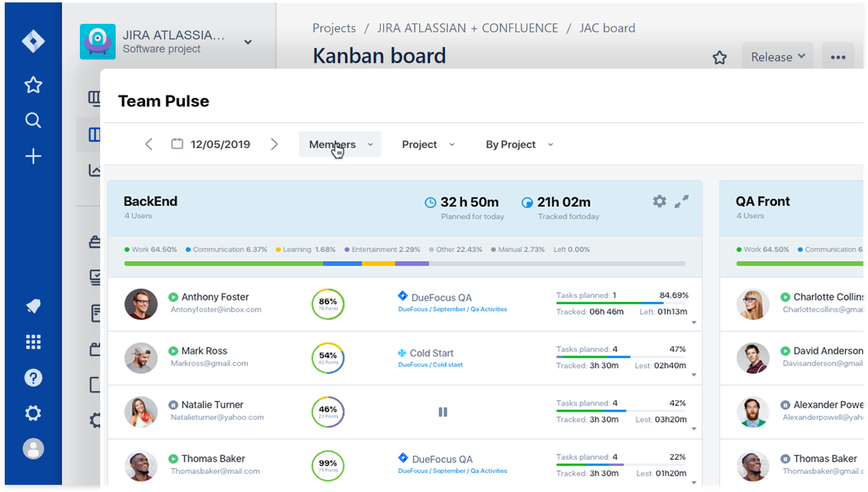Click the Jira diamond logo in sidebar

coord(33,41)
